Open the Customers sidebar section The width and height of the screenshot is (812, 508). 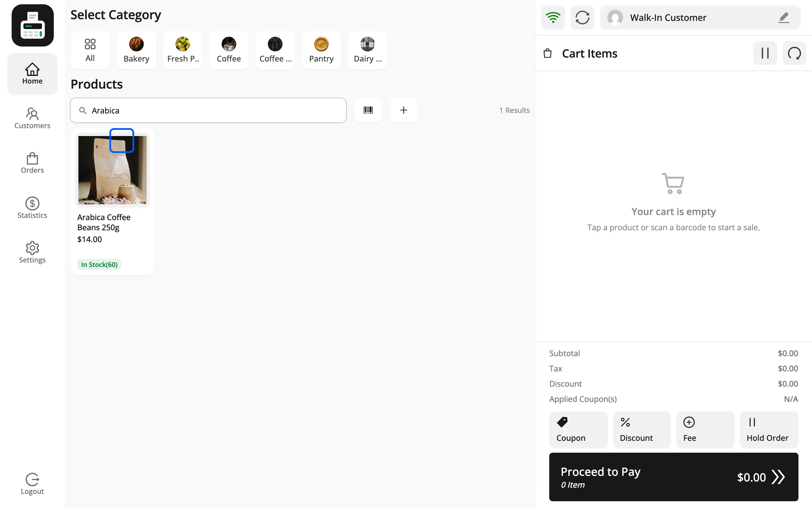coord(32,118)
